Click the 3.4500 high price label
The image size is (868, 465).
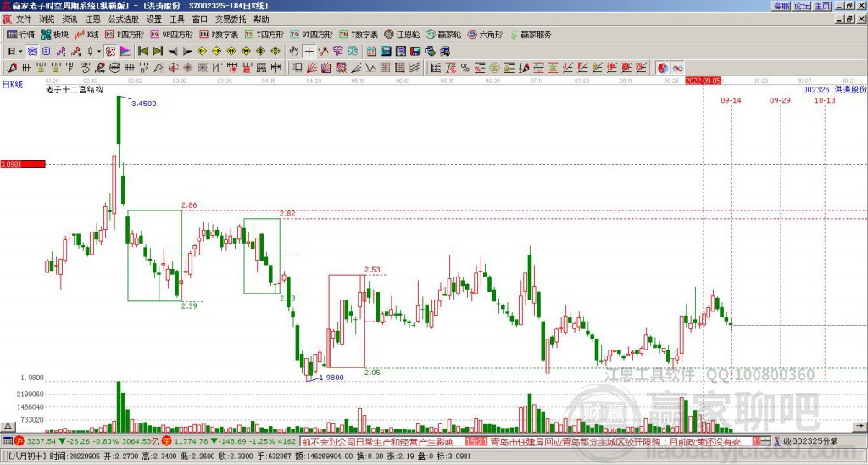click(144, 103)
